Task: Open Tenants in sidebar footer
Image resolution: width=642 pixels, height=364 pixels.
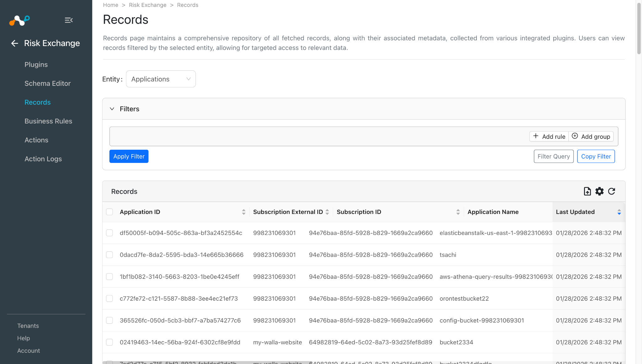Action: 28,326
